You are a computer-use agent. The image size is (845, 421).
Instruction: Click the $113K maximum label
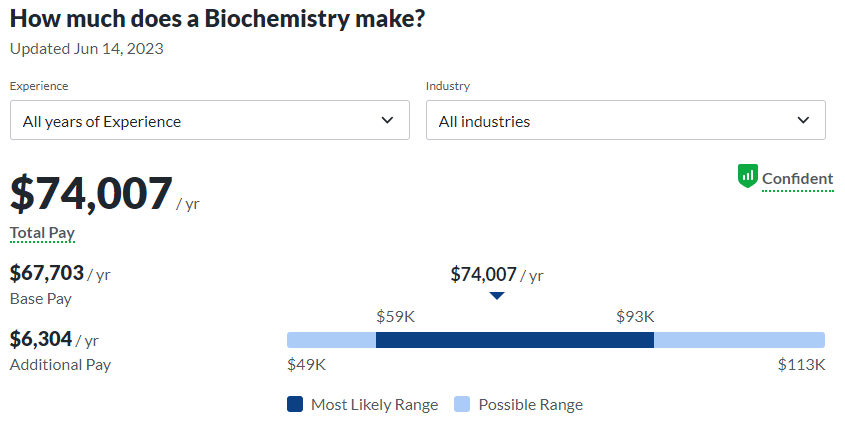click(x=801, y=364)
